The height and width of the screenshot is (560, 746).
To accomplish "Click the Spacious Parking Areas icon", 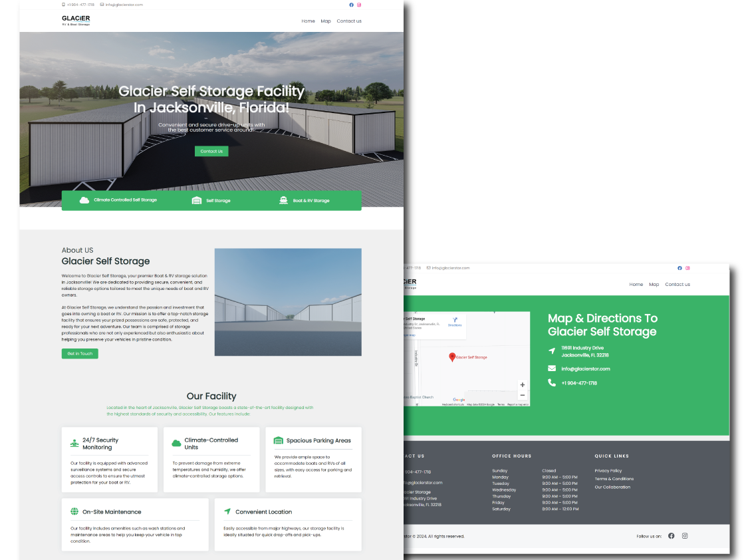I will pos(279,440).
